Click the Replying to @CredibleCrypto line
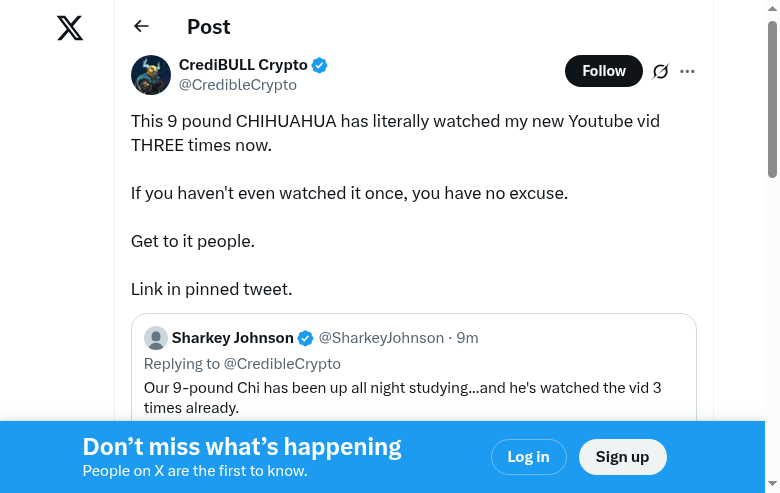Image resolution: width=780 pixels, height=493 pixels. coord(242,364)
